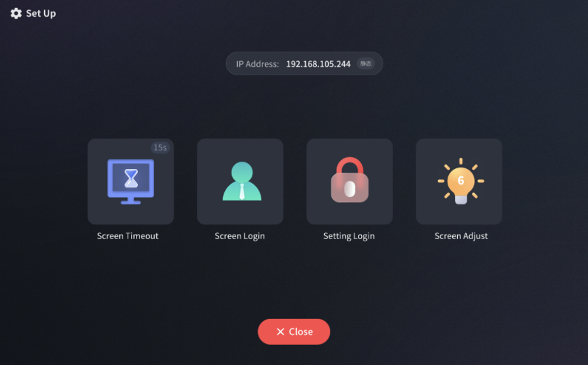Open Screen Login via the person icon
This screenshot has width=588, height=365.
coord(241,181)
